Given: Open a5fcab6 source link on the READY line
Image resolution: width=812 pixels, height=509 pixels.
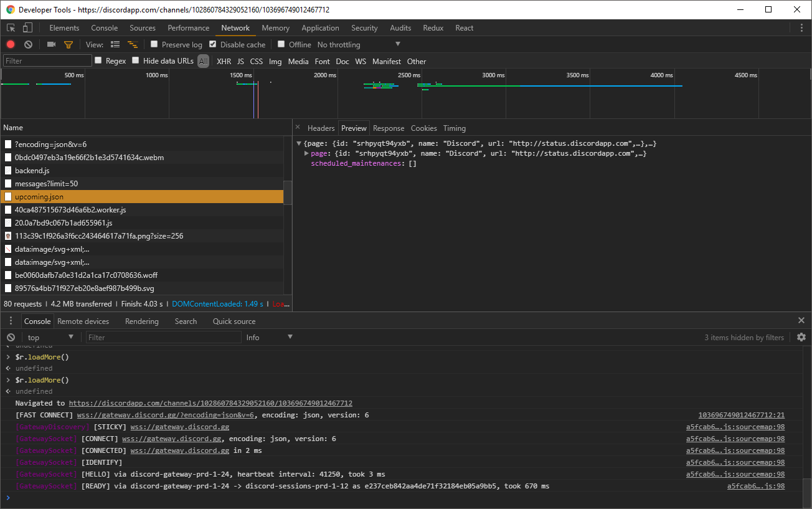Looking at the screenshot, I should (x=756, y=486).
